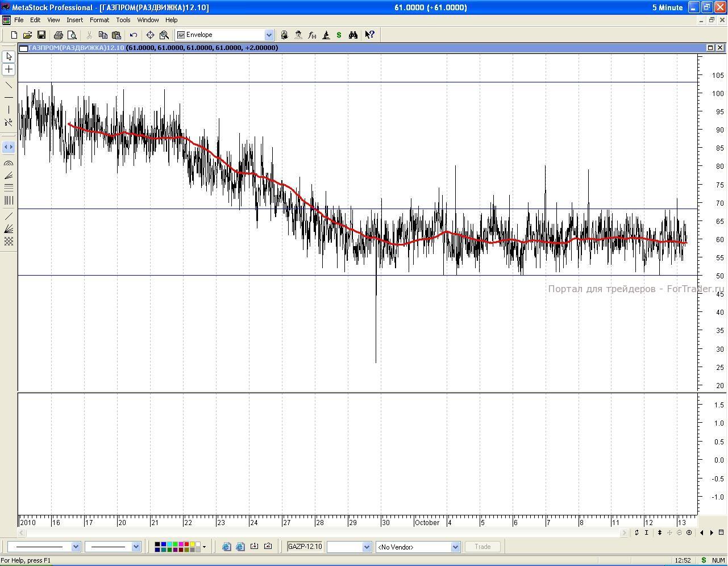Save the chart with the floppy disk icon
The width and height of the screenshot is (728, 566).
(x=41, y=35)
